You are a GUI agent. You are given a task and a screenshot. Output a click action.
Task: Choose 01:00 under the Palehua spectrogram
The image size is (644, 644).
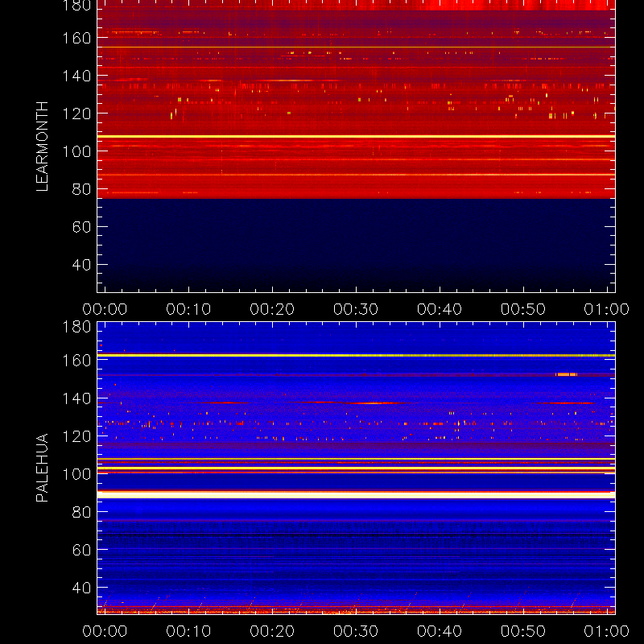point(607,631)
